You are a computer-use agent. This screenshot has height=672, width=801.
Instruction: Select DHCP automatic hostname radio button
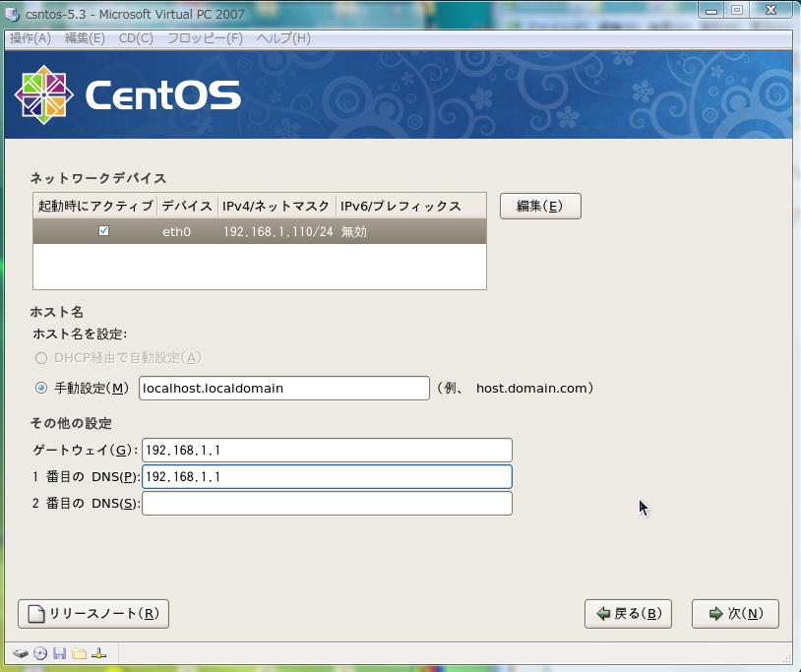click(x=41, y=358)
